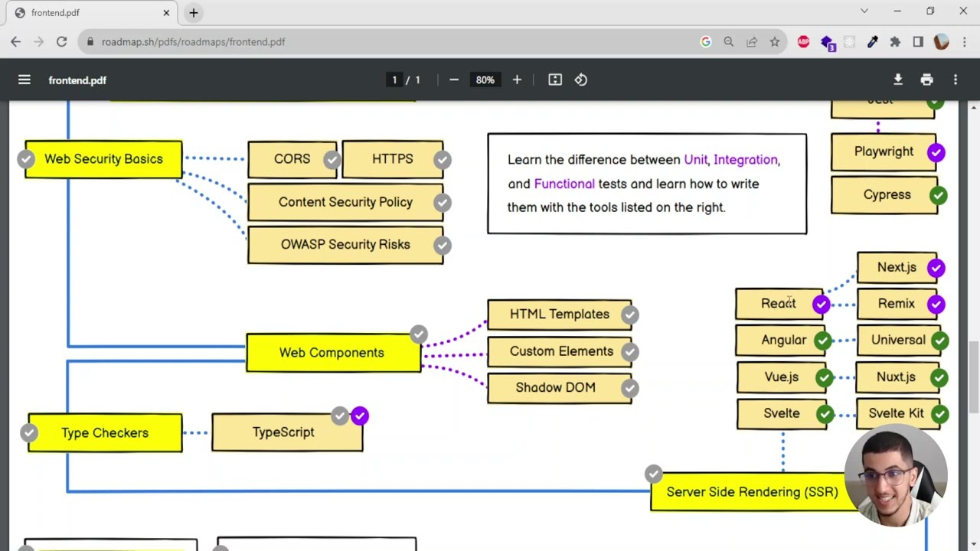Click the purple word Integration
Viewport: 980px width, 551px height.
tap(745, 160)
